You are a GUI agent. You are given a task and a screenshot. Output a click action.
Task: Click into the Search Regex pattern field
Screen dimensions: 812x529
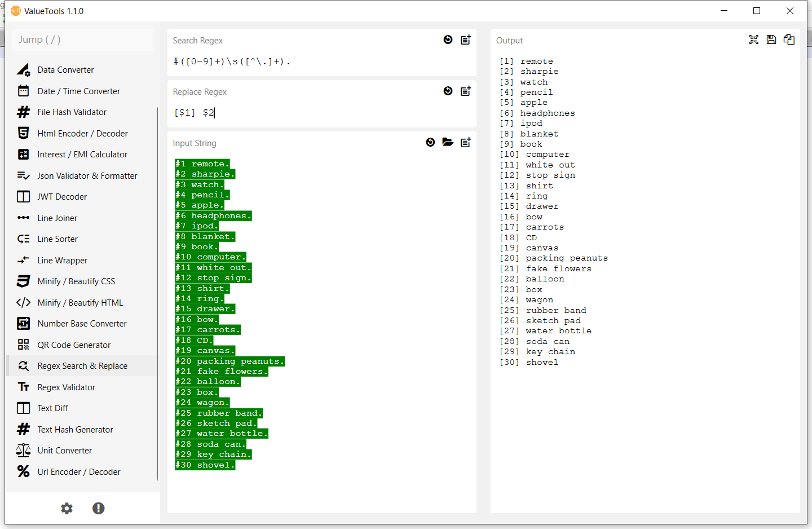coord(322,61)
